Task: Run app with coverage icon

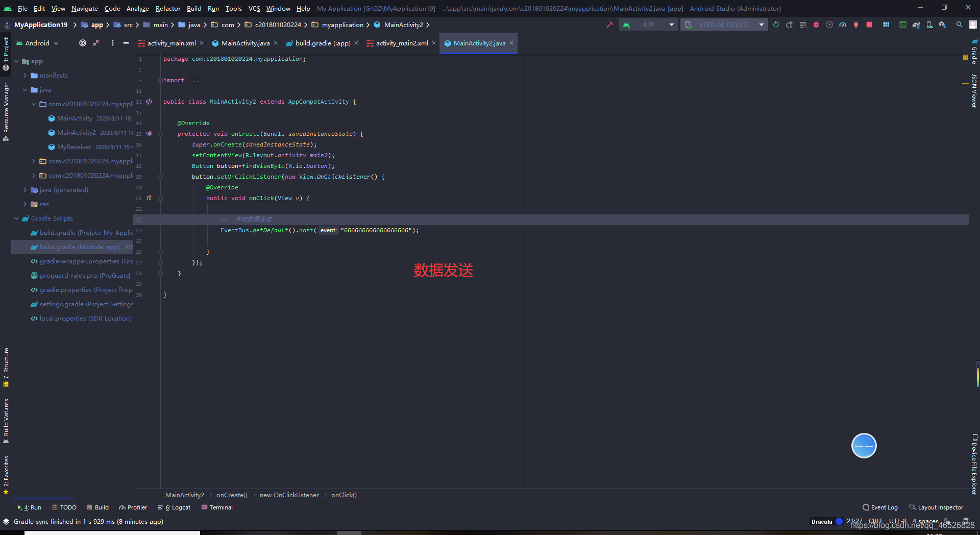Action: click(x=829, y=25)
